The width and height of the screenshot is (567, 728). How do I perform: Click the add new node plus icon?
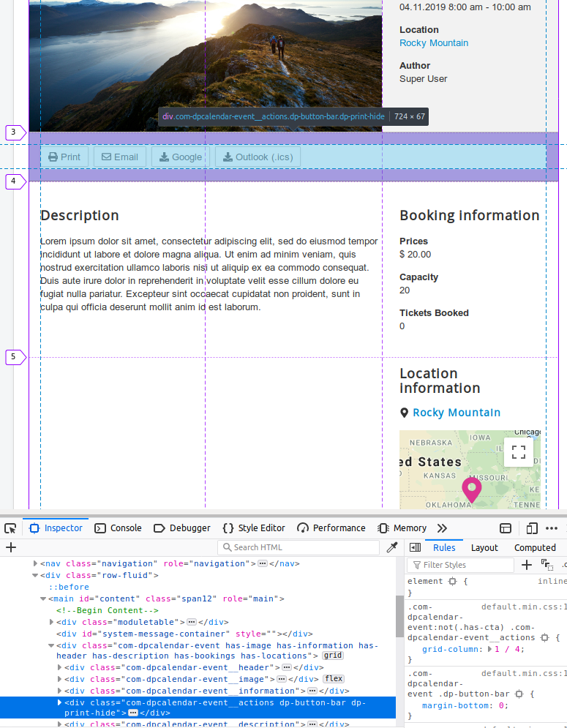(11, 547)
